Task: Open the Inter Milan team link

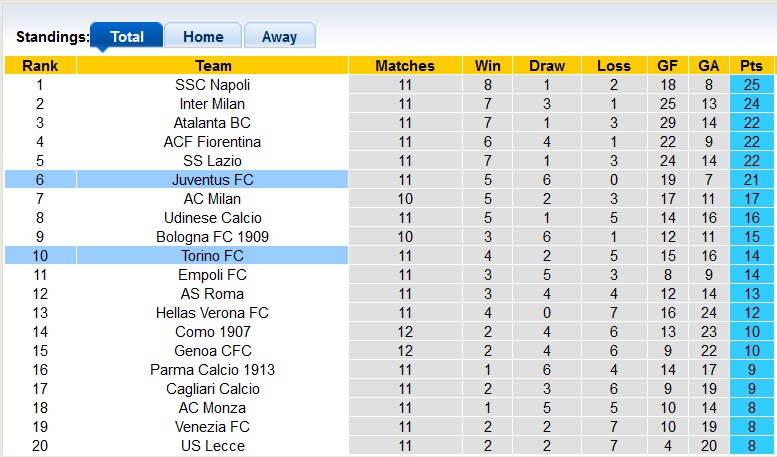Action: click(x=212, y=104)
